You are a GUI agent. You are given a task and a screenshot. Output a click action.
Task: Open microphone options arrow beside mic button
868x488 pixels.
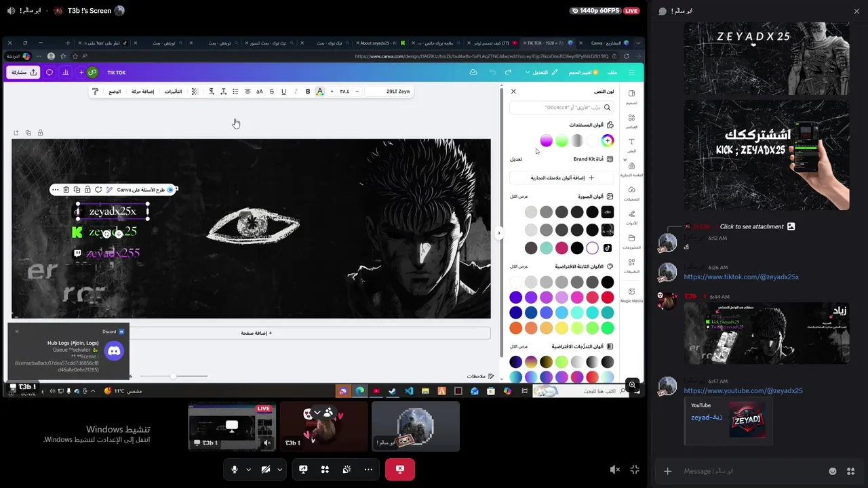click(x=248, y=470)
